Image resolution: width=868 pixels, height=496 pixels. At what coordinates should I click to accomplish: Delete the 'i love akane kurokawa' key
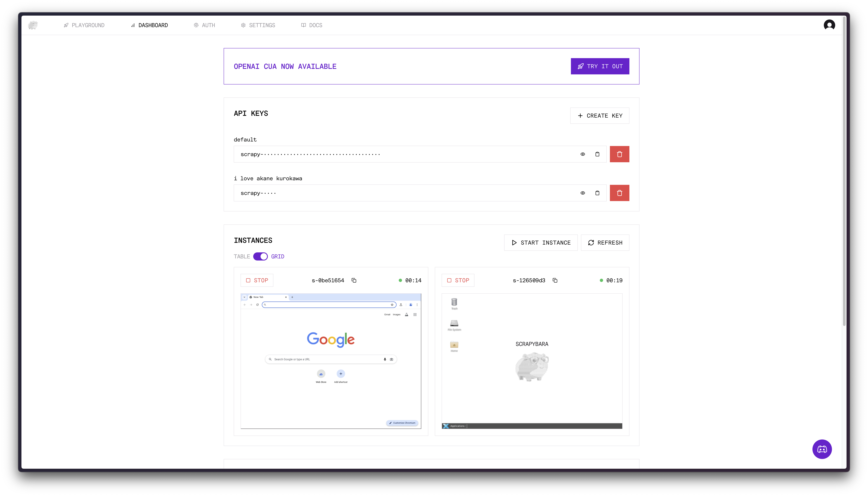(619, 193)
